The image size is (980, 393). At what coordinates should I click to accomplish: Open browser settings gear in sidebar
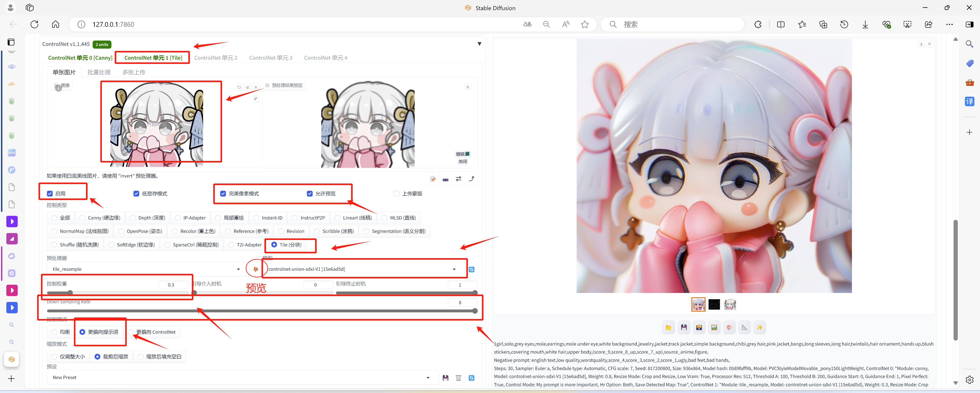click(969, 379)
